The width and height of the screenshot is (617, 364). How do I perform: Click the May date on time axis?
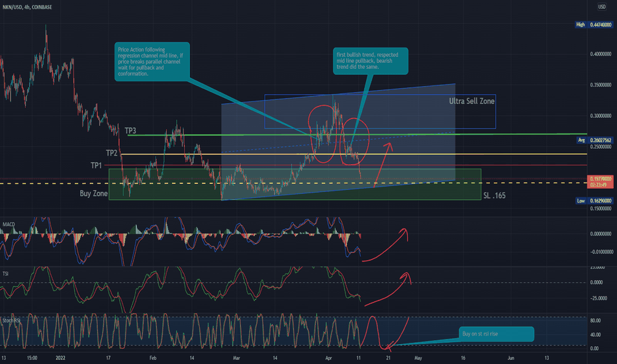(x=418, y=358)
